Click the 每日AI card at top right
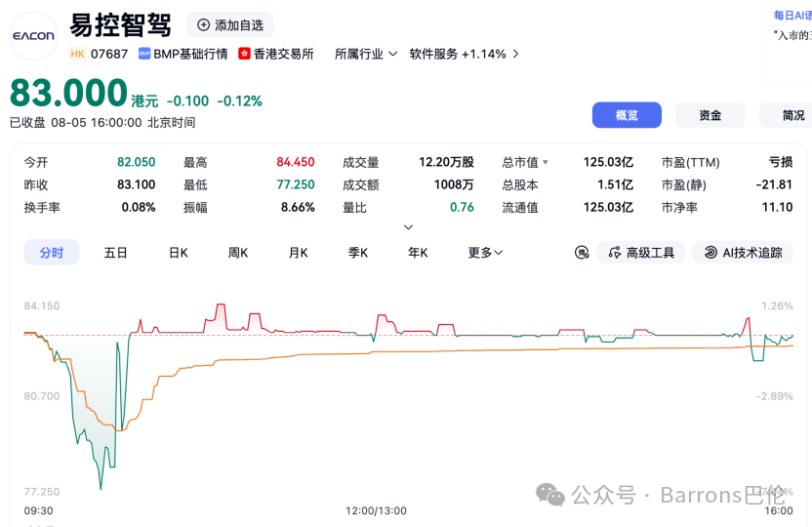Image resolution: width=812 pixels, height=527 pixels. [x=788, y=41]
